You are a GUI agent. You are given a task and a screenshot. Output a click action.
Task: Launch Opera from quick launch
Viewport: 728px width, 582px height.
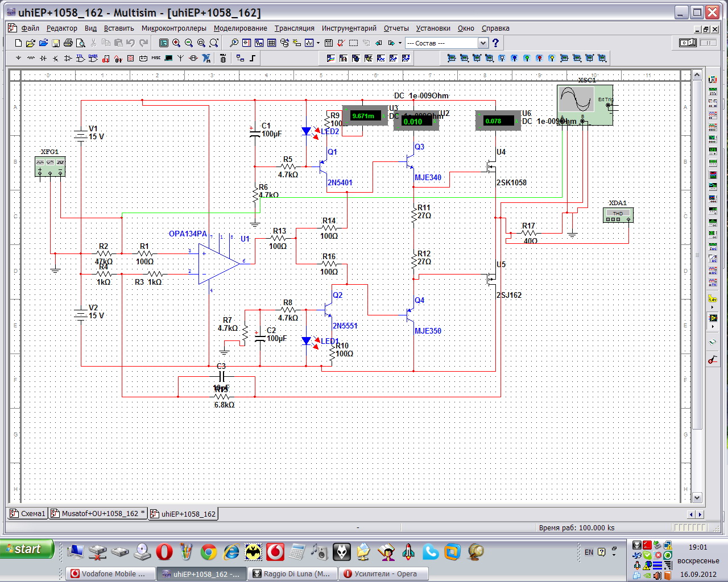pyautogui.click(x=164, y=551)
